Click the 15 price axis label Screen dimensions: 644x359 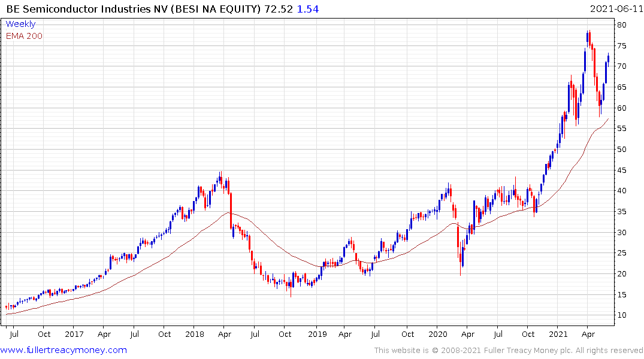pos(622,295)
